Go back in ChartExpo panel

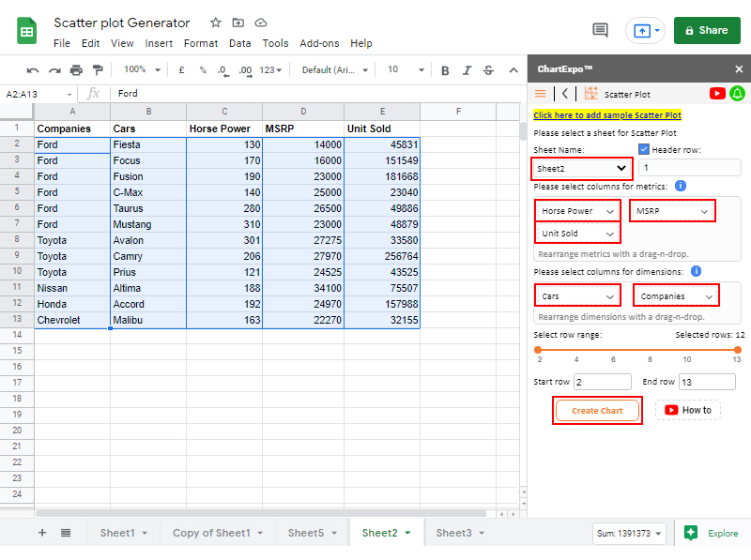point(565,94)
